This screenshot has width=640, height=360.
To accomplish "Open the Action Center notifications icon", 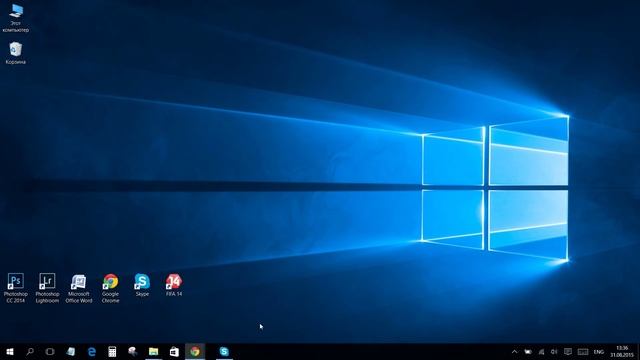I will point(568,351).
